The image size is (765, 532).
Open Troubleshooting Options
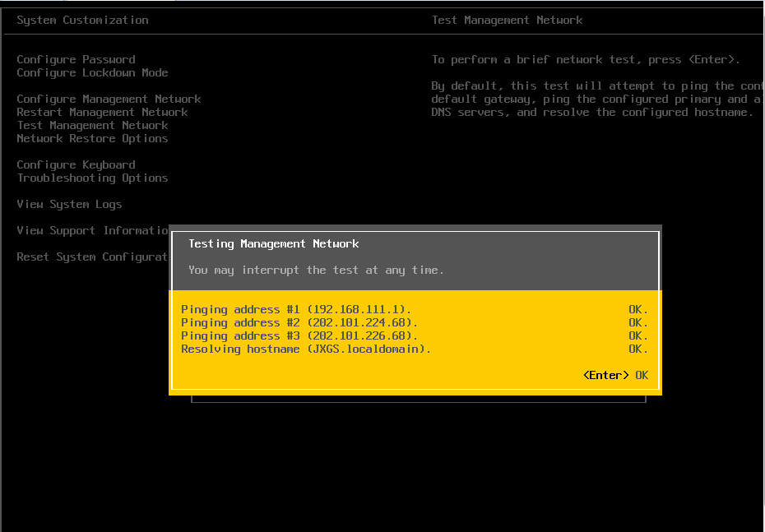coord(92,178)
